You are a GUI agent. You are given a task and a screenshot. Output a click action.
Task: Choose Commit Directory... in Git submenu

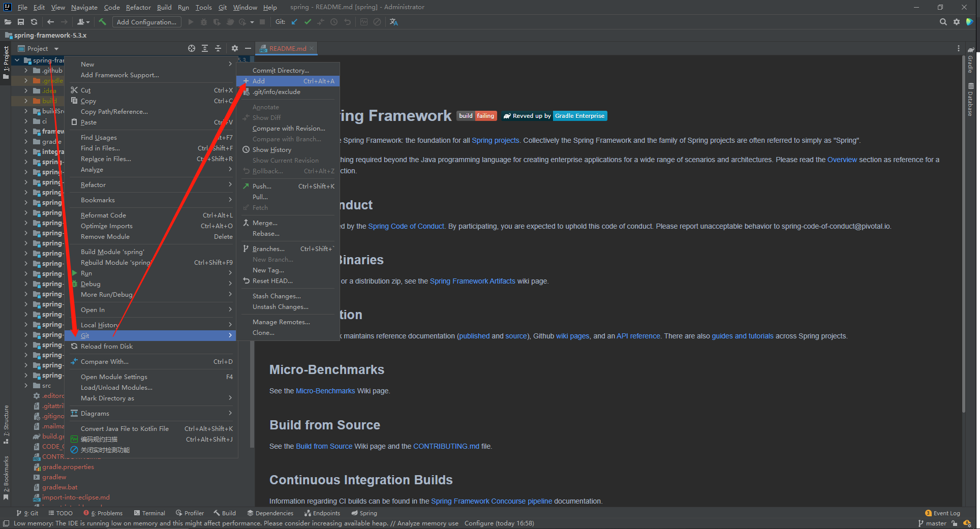click(x=288, y=70)
